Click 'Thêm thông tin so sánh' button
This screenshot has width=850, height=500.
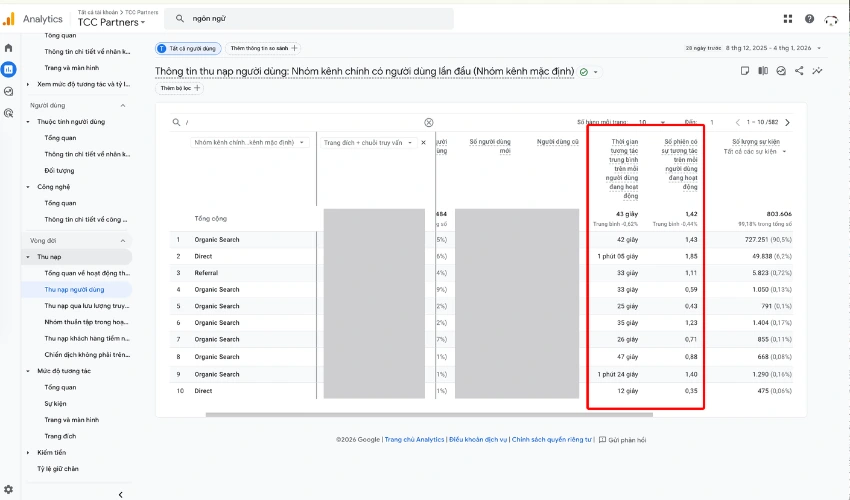pos(264,47)
